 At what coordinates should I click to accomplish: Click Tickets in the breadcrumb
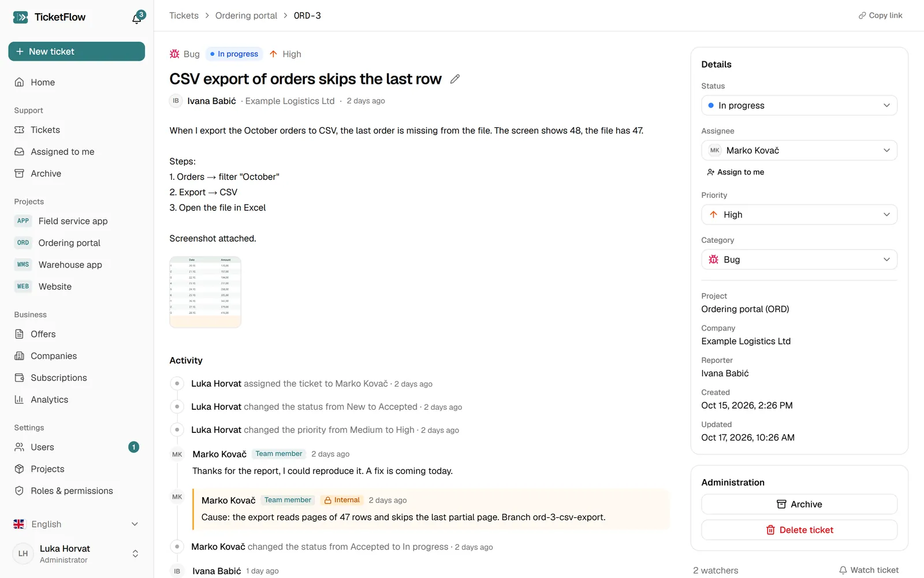184,16
